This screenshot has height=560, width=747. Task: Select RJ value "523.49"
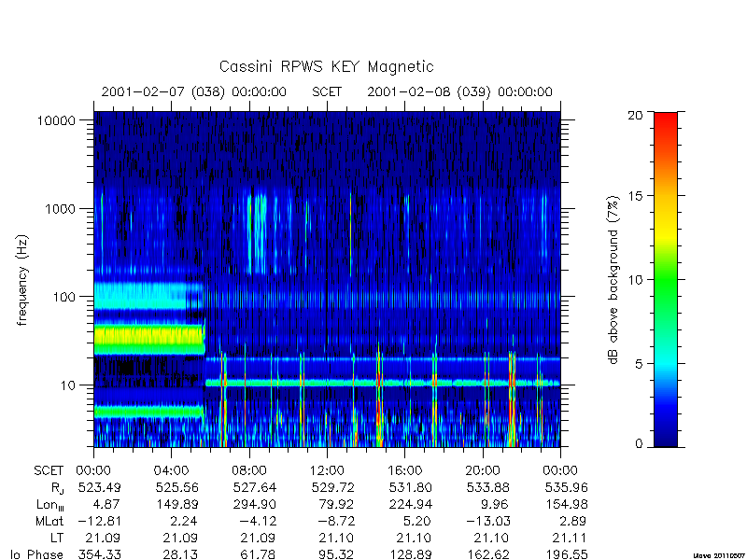click(x=100, y=487)
